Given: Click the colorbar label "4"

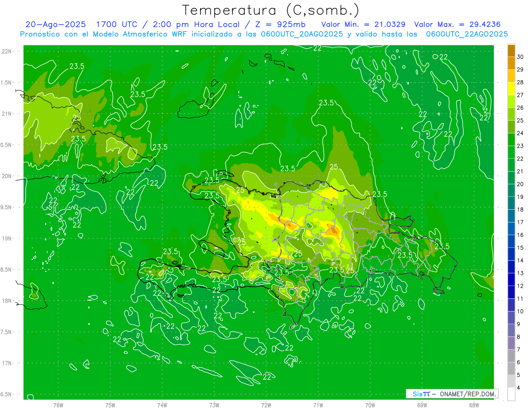Looking at the screenshot, I should point(519,388).
